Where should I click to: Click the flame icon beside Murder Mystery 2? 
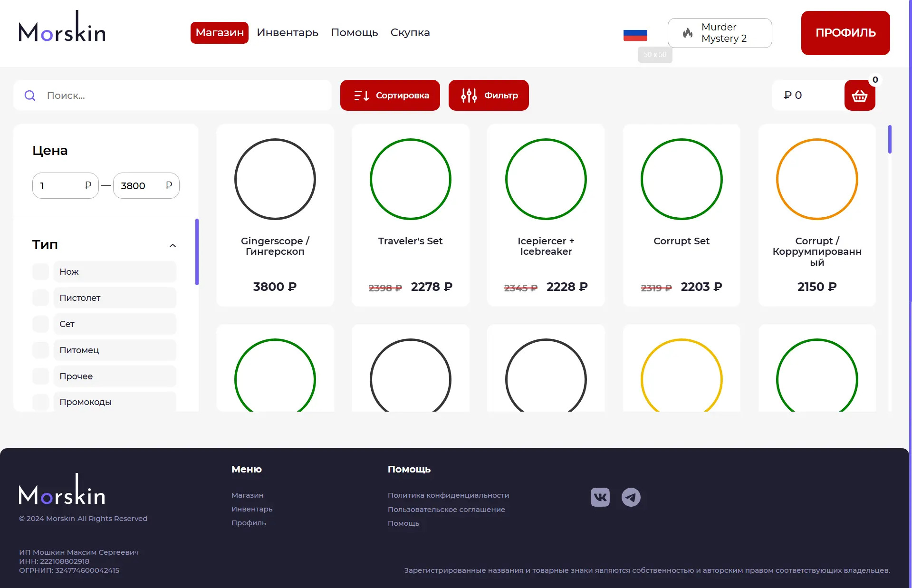pos(687,33)
